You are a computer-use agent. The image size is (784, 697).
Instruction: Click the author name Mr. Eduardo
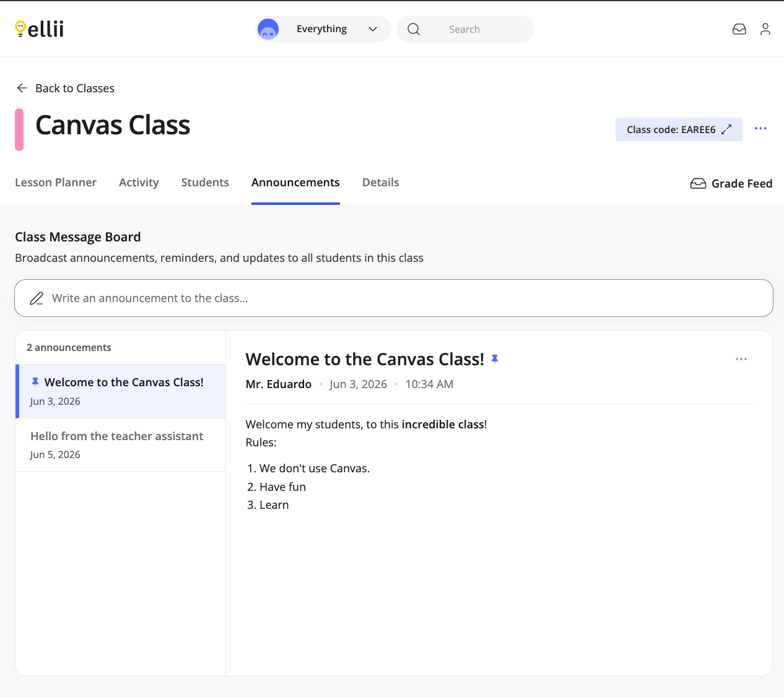pyautogui.click(x=279, y=384)
